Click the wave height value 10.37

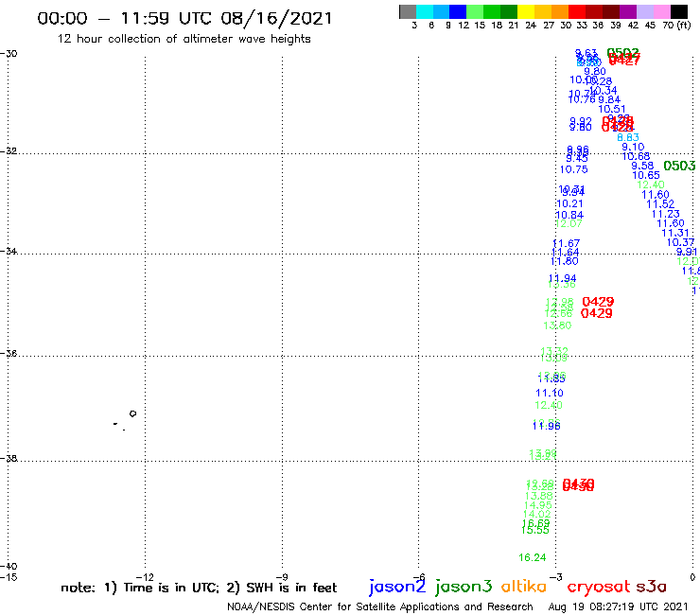click(681, 242)
